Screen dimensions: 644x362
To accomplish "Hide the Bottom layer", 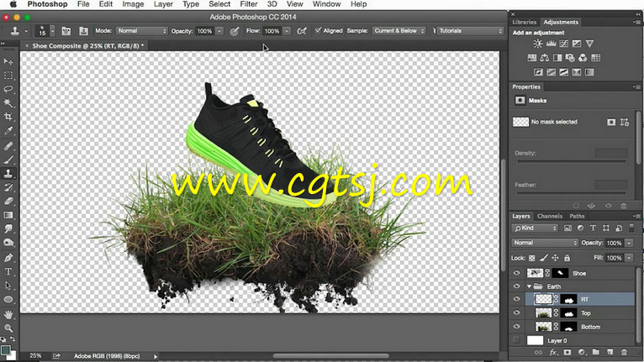I will [517, 326].
